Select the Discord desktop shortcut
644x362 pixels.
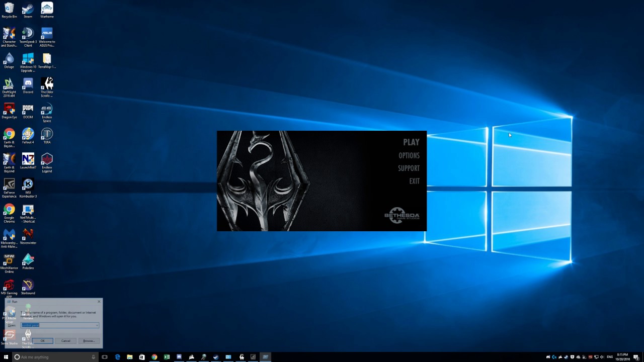28,85
